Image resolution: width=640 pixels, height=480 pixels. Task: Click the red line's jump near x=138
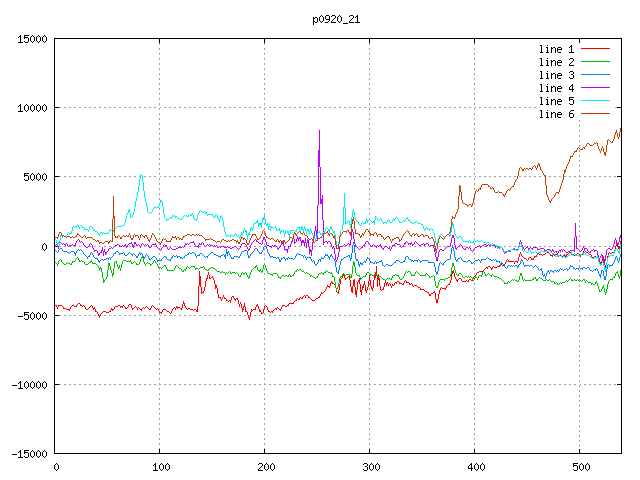tap(200, 273)
